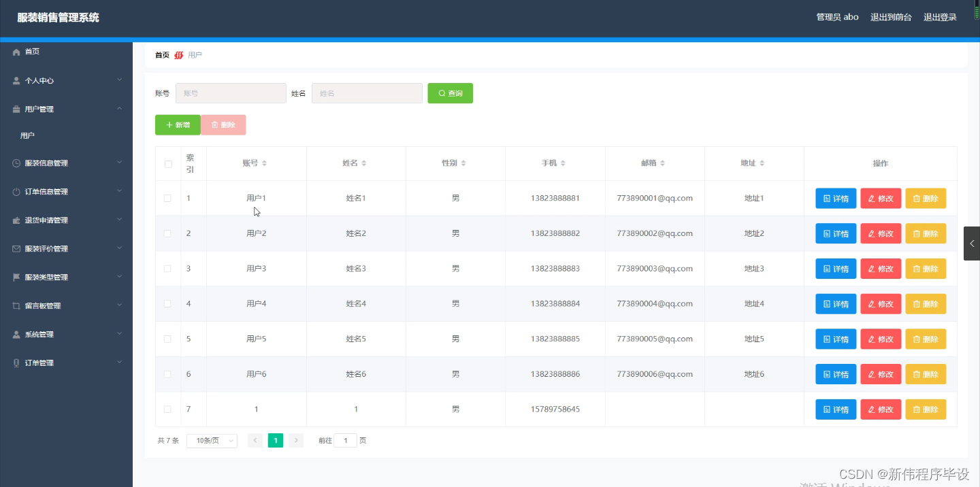Click the clock icon beside 服装信息管理
Image resolution: width=980 pixels, height=487 pixels.
coord(16,163)
